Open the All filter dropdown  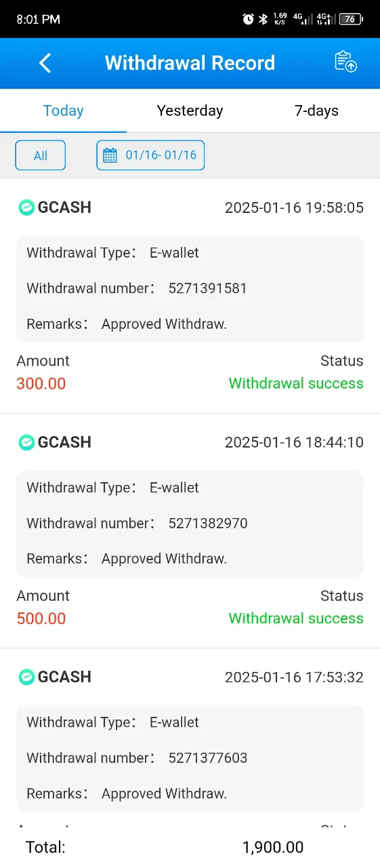pos(41,155)
